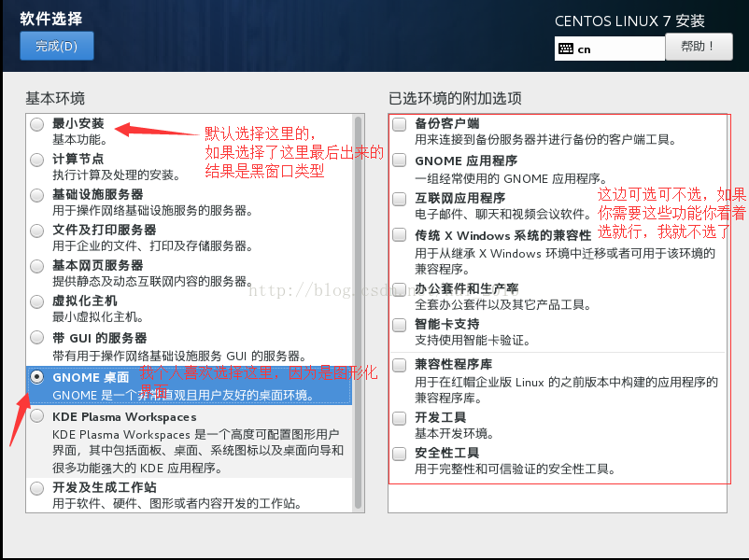This screenshot has width=749, height=560.
Task: Click 电子邮件、聊天和视频会议软件。 description
Action: 504,215
